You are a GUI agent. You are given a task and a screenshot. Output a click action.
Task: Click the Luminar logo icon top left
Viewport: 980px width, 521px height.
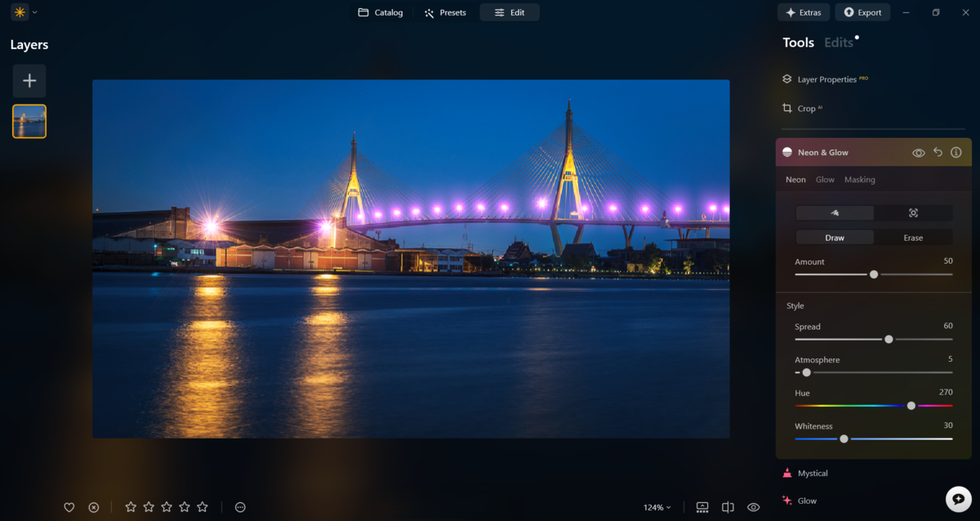[18, 11]
